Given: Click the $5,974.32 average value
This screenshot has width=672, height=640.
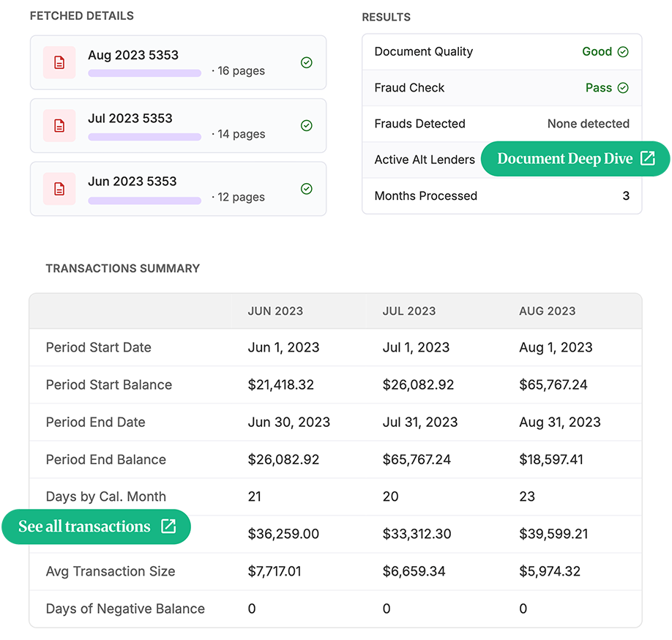Looking at the screenshot, I should pyautogui.click(x=550, y=571).
